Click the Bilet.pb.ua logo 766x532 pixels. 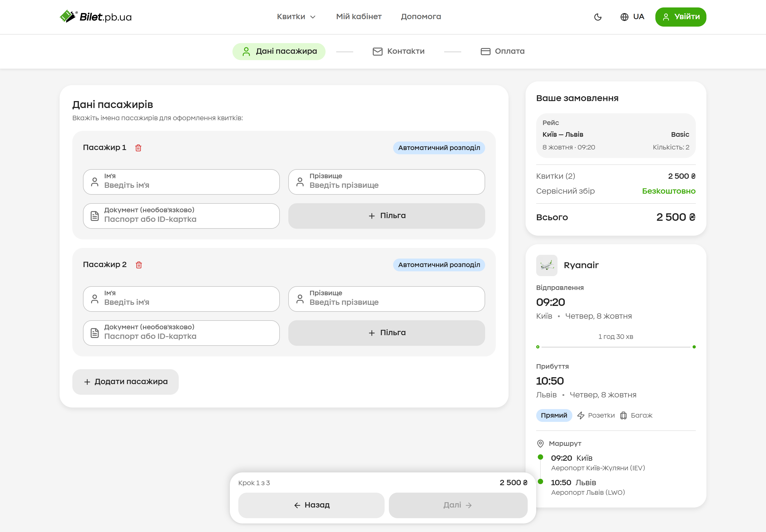click(96, 16)
